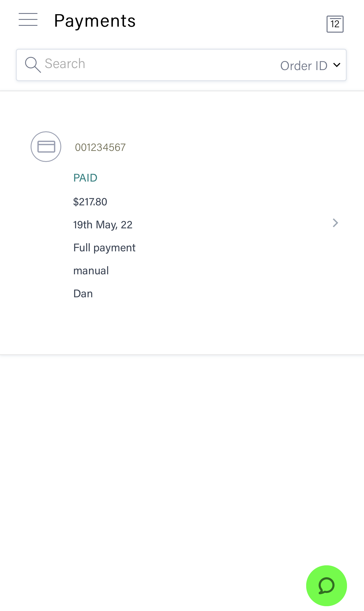Expand the Order ID search filter
Image resolution: width=364 pixels, height=611 pixels.
[x=304, y=66]
